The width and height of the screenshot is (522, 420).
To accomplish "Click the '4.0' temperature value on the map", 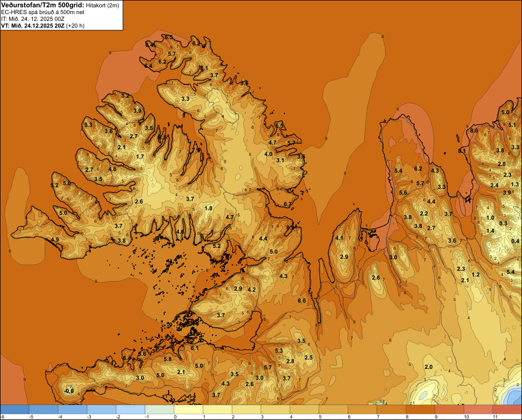I will click(x=268, y=154).
